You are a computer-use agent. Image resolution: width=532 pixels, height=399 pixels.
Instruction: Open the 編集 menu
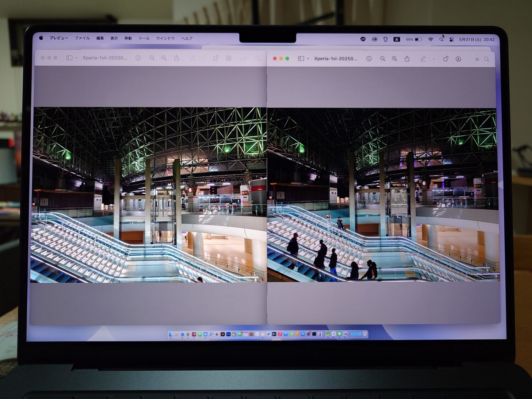tap(100, 38)
